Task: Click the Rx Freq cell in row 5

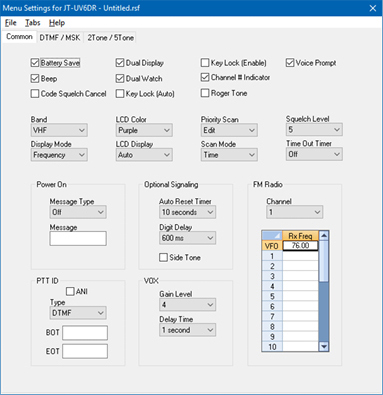Action: coord(300,296)
